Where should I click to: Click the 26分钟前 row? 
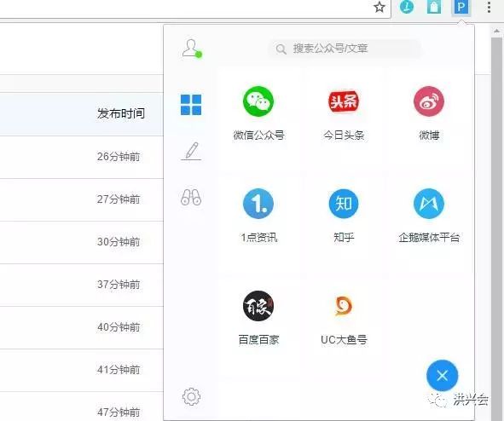pos(82,157)
